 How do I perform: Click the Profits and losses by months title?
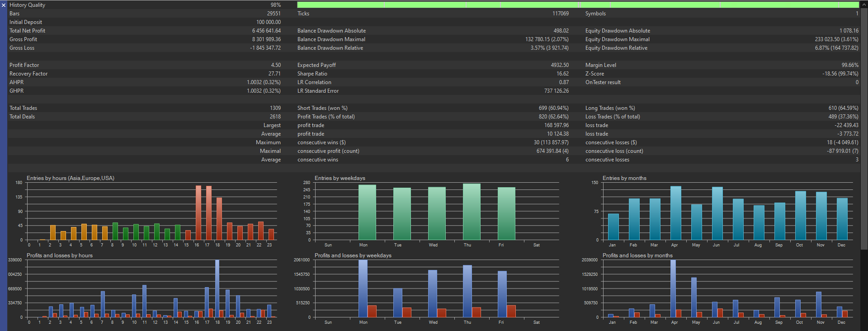point(637,255)
